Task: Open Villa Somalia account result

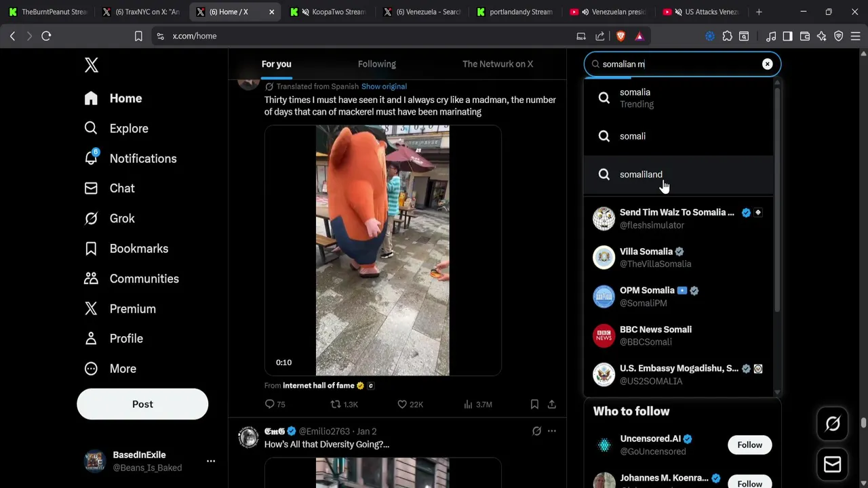Action: tap(678, 258)
